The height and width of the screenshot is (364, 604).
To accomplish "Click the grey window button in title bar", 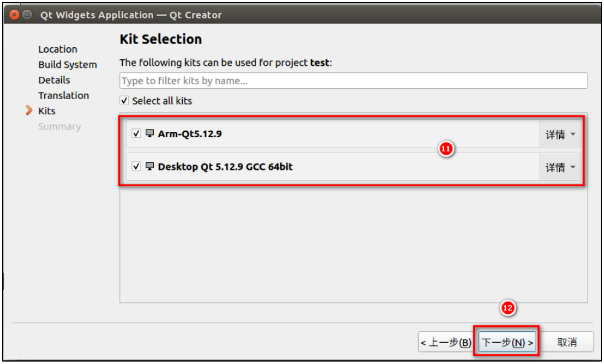I will [x=27, y=15].
